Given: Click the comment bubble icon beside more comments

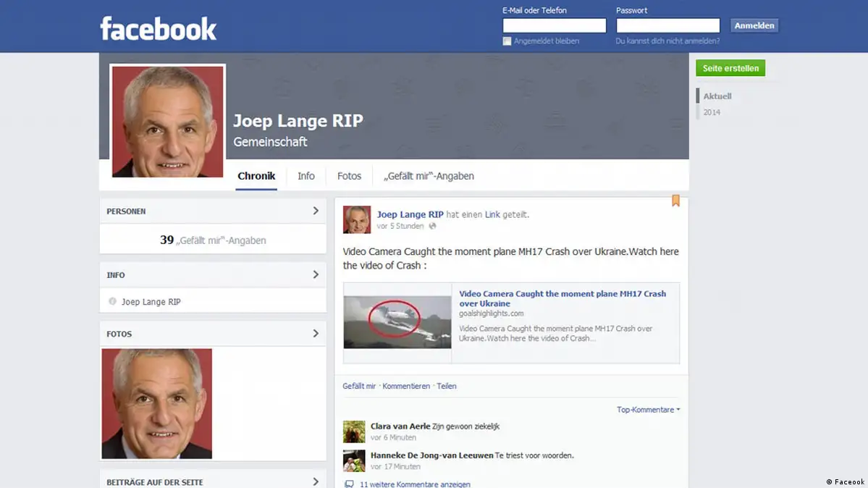Looking at the screenshot, I should point(349,484).
